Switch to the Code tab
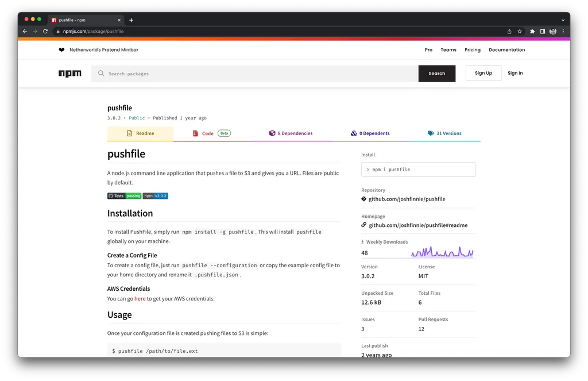The height and width of the screenshot is (381, 588). (212, 134)
